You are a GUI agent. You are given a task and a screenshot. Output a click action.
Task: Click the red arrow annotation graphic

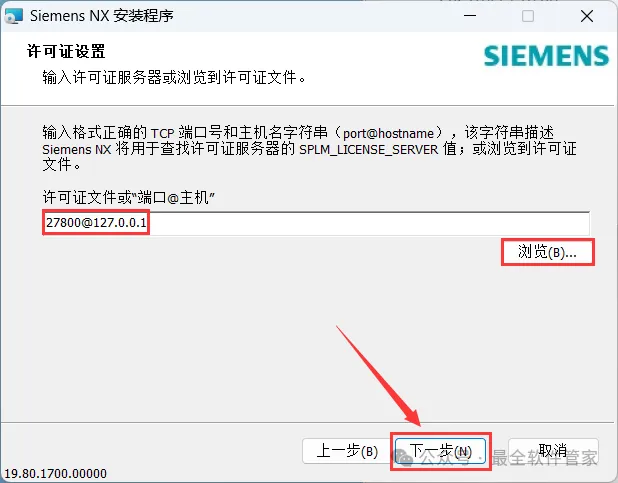click(x=379, y=376)
